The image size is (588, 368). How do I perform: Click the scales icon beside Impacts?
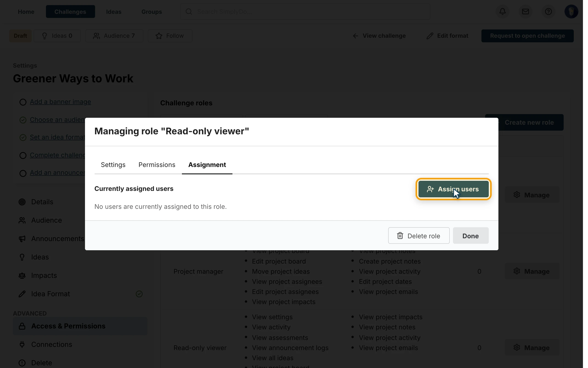click(x=22, y=276)
